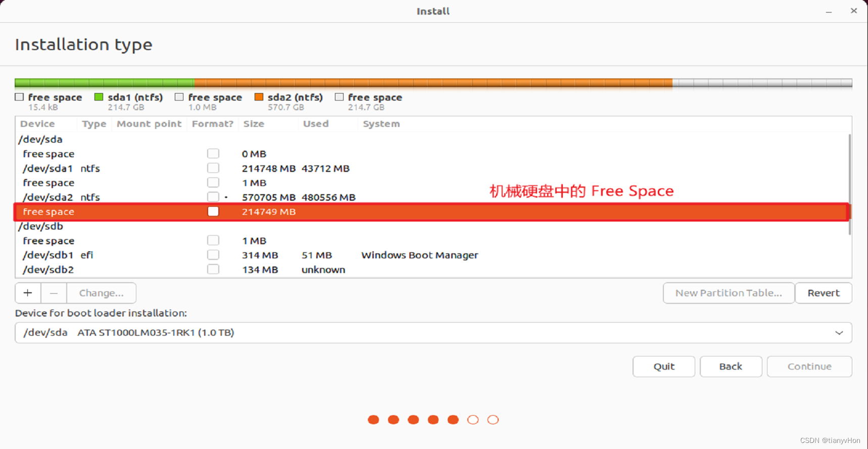Click first free space row under /dev/sda
Screen dimensions: 868x449
[x=432, y=154]
